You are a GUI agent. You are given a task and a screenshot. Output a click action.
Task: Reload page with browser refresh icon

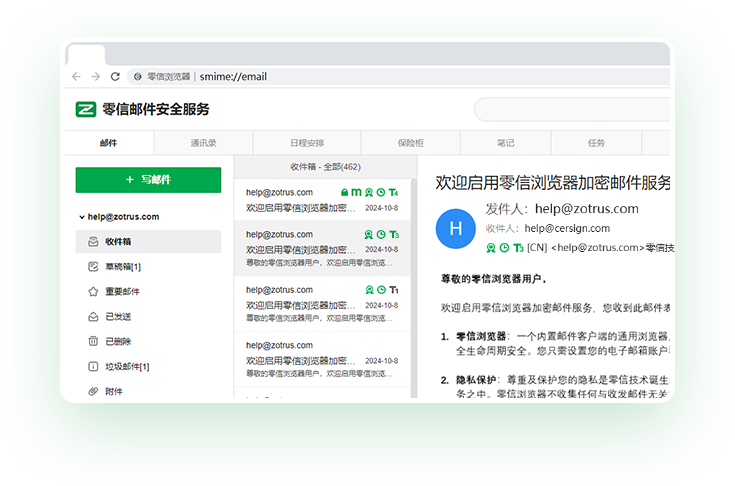pos(114,76)
